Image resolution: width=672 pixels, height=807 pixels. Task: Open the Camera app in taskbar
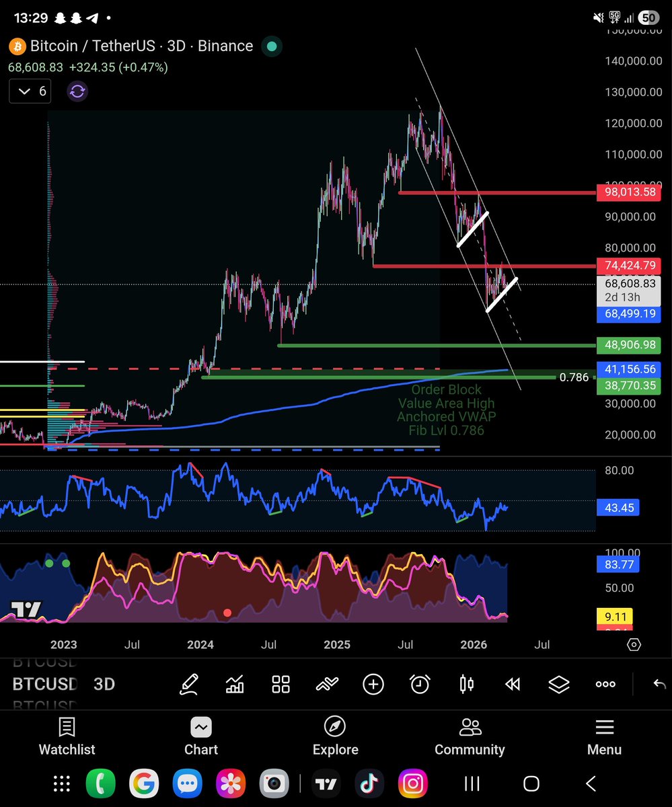point(274,783)
